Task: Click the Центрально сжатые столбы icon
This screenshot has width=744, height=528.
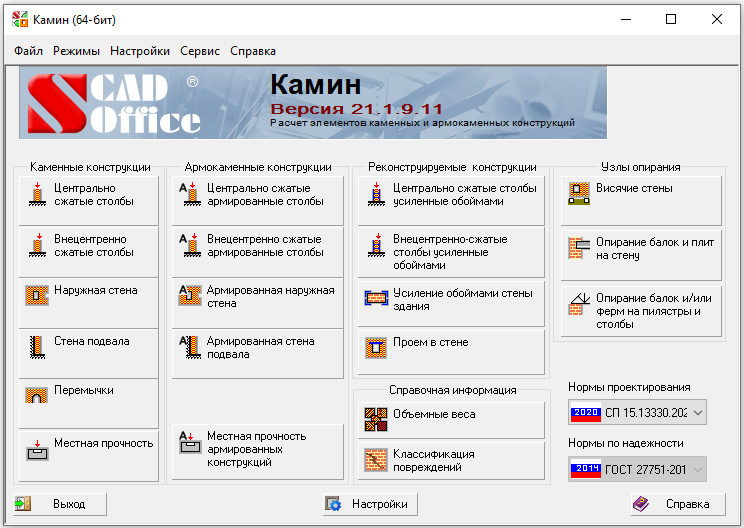Action: 37,194
